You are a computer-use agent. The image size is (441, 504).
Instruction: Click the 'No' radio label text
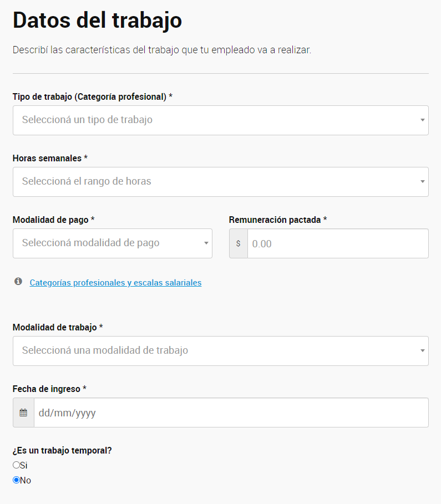26,481
